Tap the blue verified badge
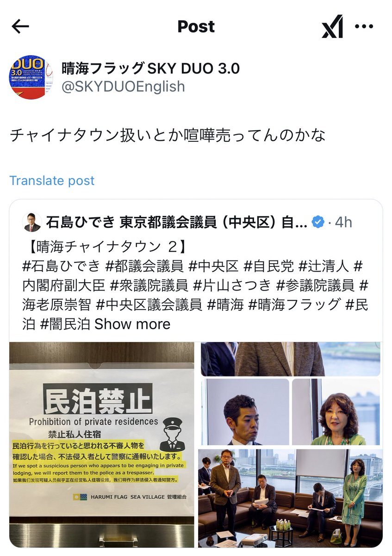 click(318, 222)
